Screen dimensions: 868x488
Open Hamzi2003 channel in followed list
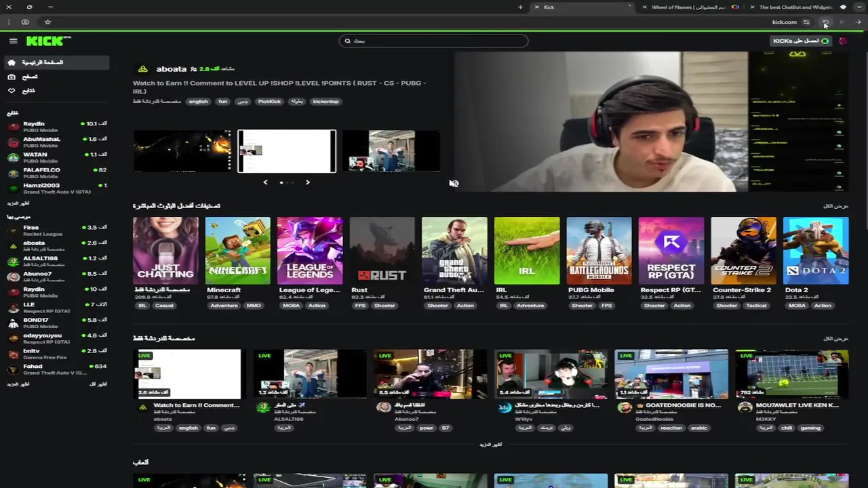56,188
